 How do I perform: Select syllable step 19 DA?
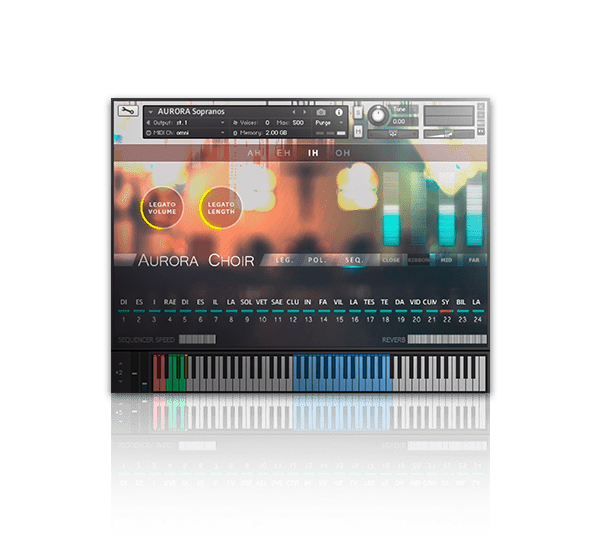(x=400, y=302)
